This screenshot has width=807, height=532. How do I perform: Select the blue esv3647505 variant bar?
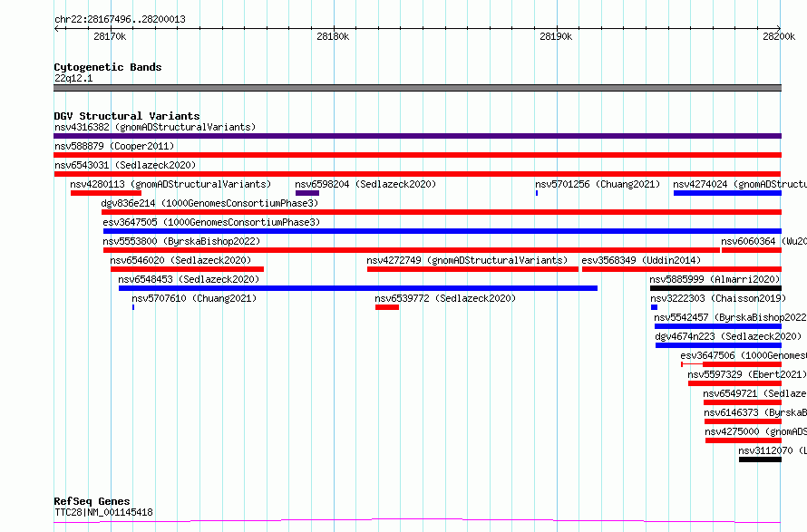coord(442,231)
